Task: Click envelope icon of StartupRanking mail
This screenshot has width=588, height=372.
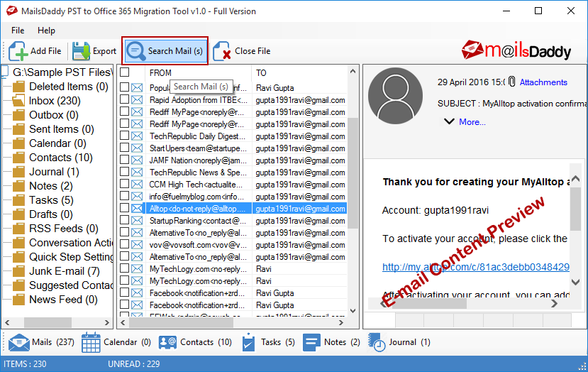Action: pyautogui.click(x=137, y=221)
